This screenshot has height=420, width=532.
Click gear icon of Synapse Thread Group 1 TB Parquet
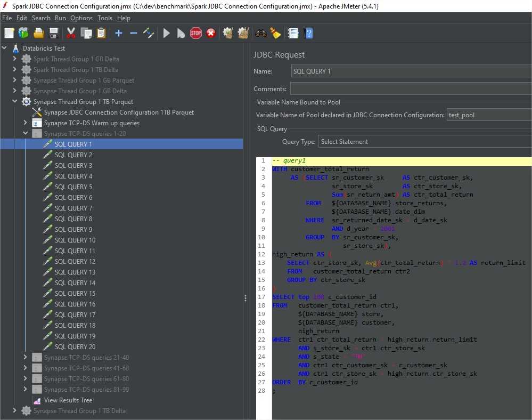(x=26, y=101)
